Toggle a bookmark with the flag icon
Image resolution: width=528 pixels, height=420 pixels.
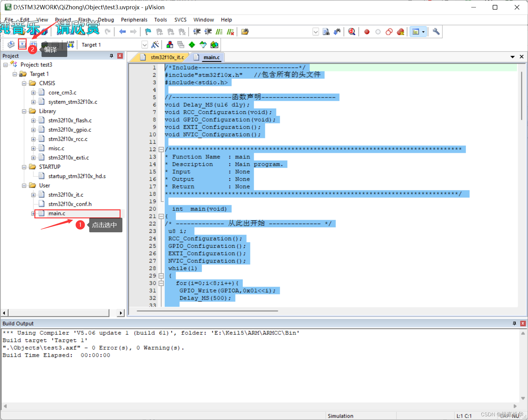pos(148,31)
